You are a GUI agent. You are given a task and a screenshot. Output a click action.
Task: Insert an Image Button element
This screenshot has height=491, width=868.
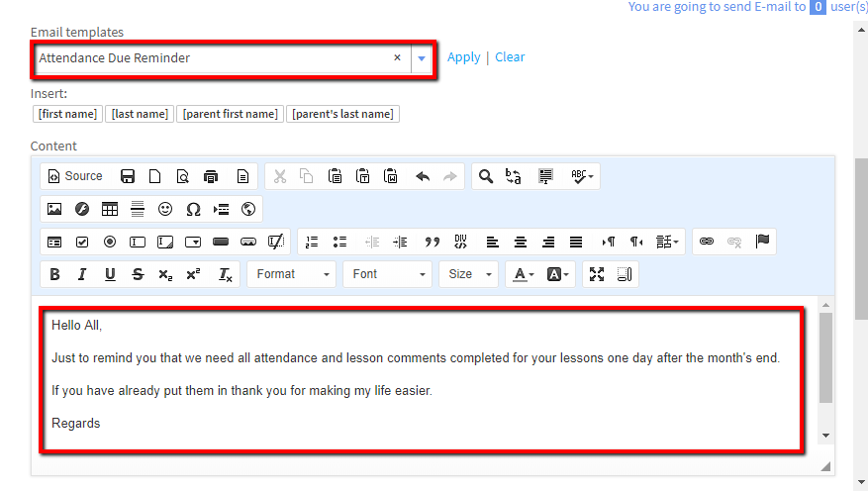click(248, 242)
